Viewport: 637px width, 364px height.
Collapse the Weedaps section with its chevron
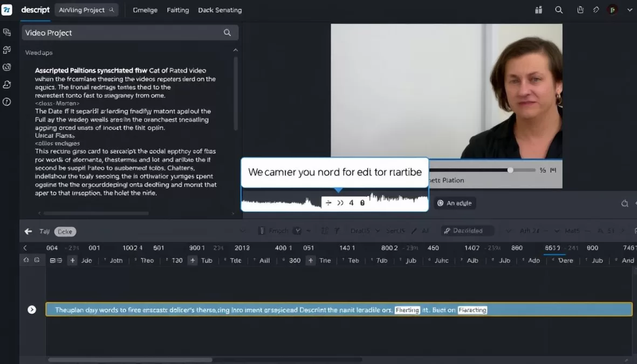(235, 49)
